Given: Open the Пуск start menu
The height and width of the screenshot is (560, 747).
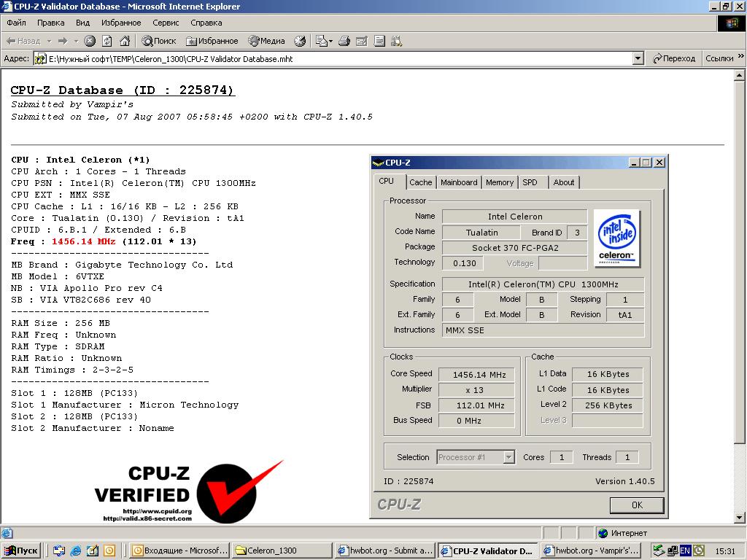Looking at the screenshot, I should coord(21,551).
